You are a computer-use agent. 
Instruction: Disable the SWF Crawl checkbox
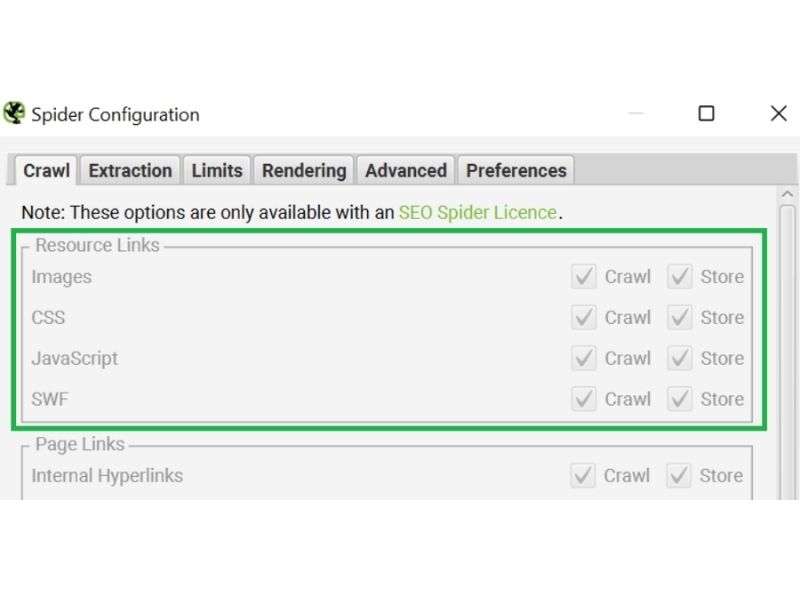point(584,399)
